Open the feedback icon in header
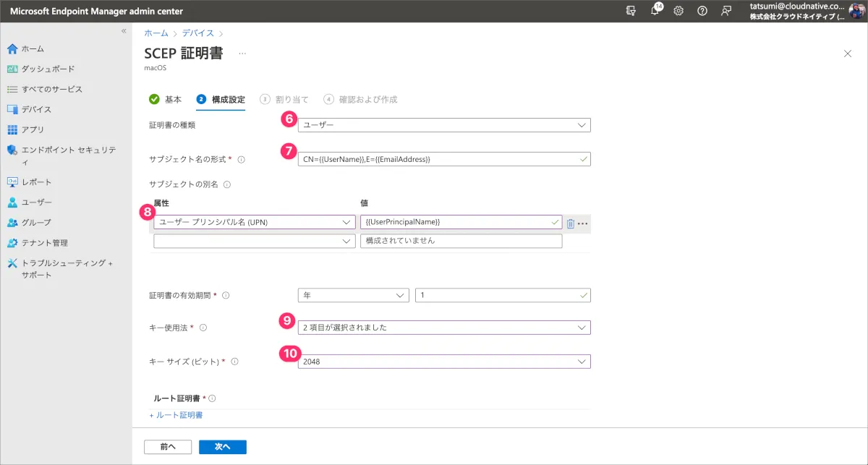The width and height of the screenshot is (868, 465). (726, 11)
